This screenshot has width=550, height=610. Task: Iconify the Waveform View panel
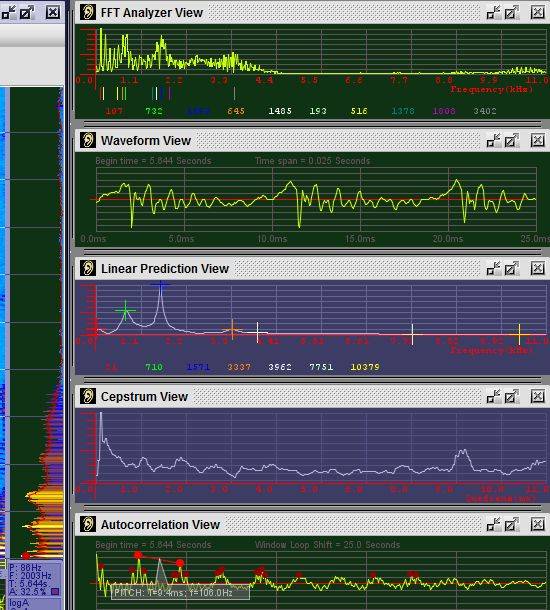click(494, 140)
